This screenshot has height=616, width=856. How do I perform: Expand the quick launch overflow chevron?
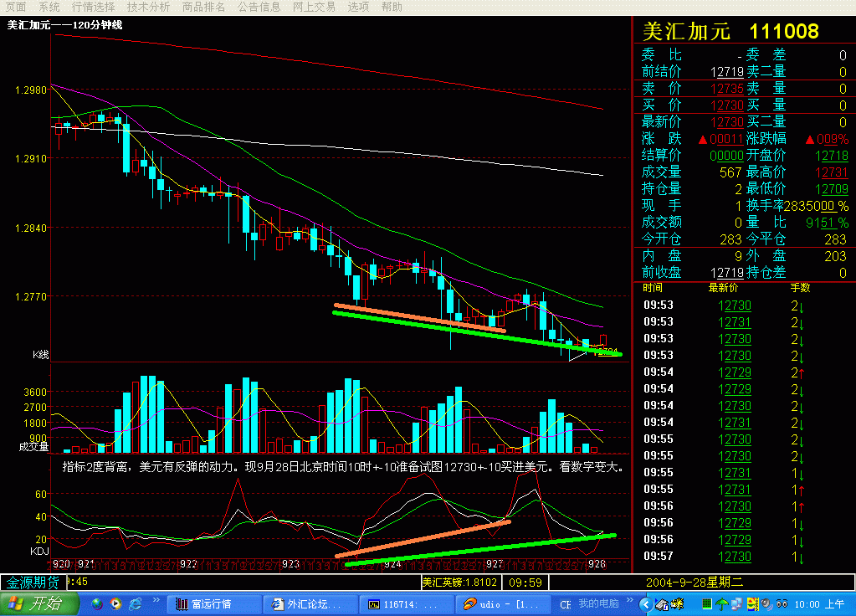coord(156,600)
